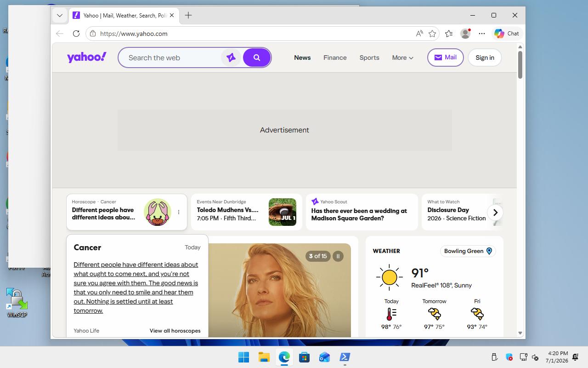View site information lock icon
588x368 pixels.
tap(93, 34)
